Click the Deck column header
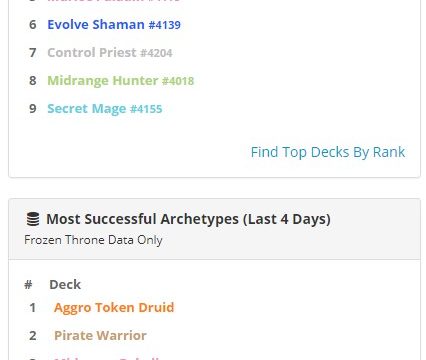 65,285
